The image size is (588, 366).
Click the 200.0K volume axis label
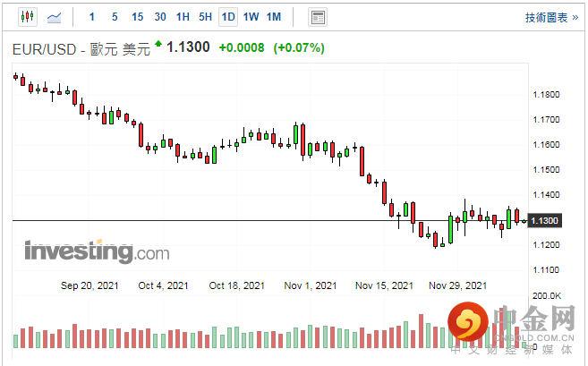pos(547,296)
